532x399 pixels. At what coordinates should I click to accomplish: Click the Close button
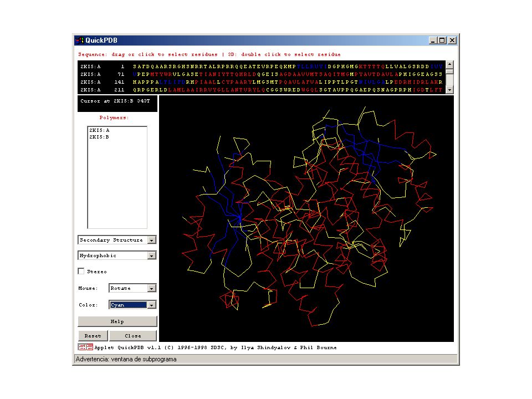tap(133, 336)
